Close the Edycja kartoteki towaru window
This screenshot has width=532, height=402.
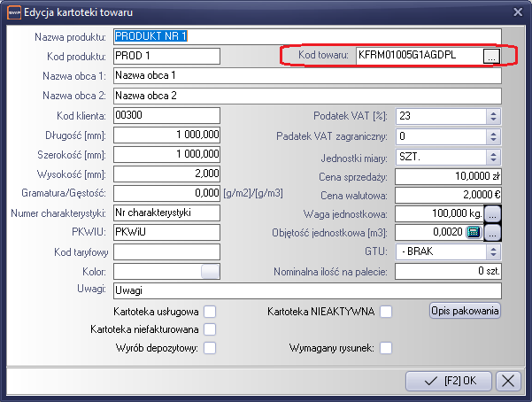click(x=517, y=11)
